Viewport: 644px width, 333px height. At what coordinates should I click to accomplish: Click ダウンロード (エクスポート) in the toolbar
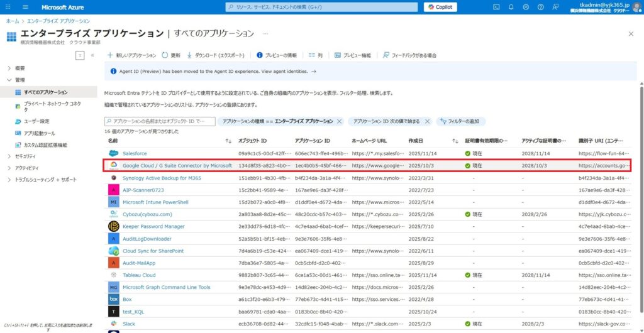[x=218, y=55]
